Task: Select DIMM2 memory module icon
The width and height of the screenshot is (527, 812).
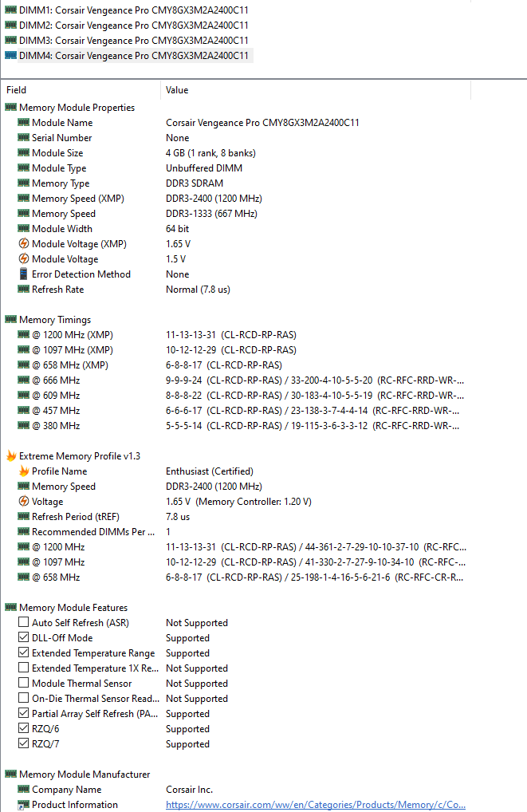Action: pos(10,25)
